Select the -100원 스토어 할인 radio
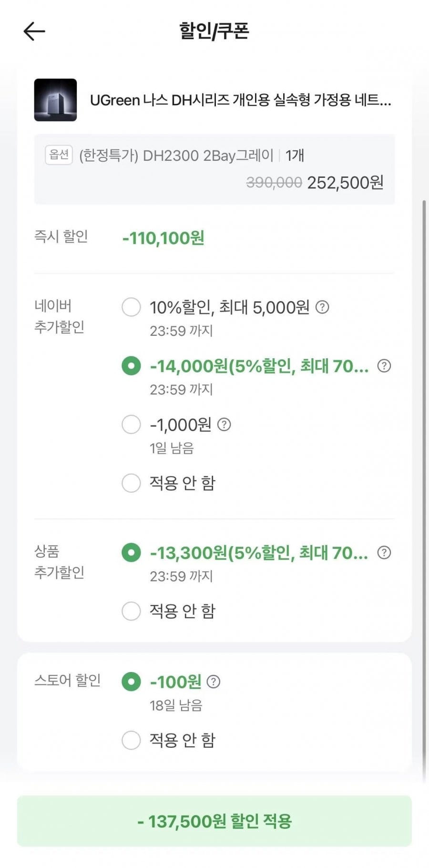This screenshot has width=429, height=868. [131, 682]
